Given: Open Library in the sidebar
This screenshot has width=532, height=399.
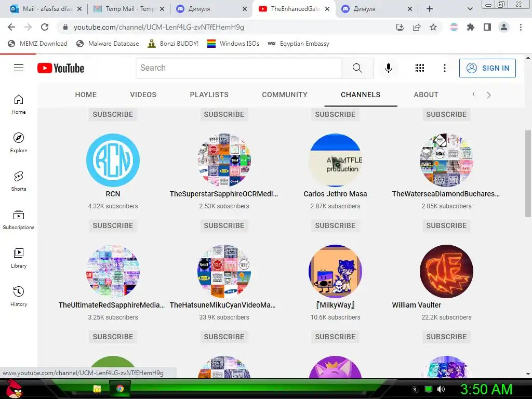Looking at the screenshot, I should (x=19, y=258).
